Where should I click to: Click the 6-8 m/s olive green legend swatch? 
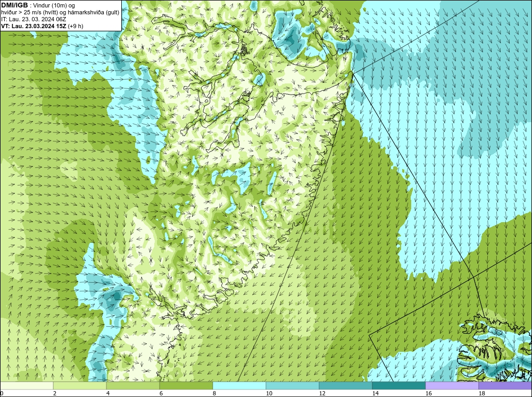coord(186,386)
